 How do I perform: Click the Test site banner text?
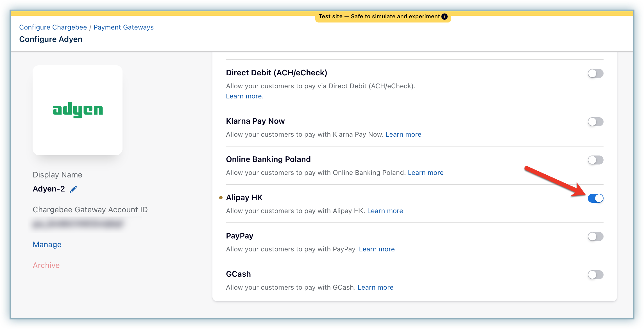pyautogui.click(x=379, y=17)
